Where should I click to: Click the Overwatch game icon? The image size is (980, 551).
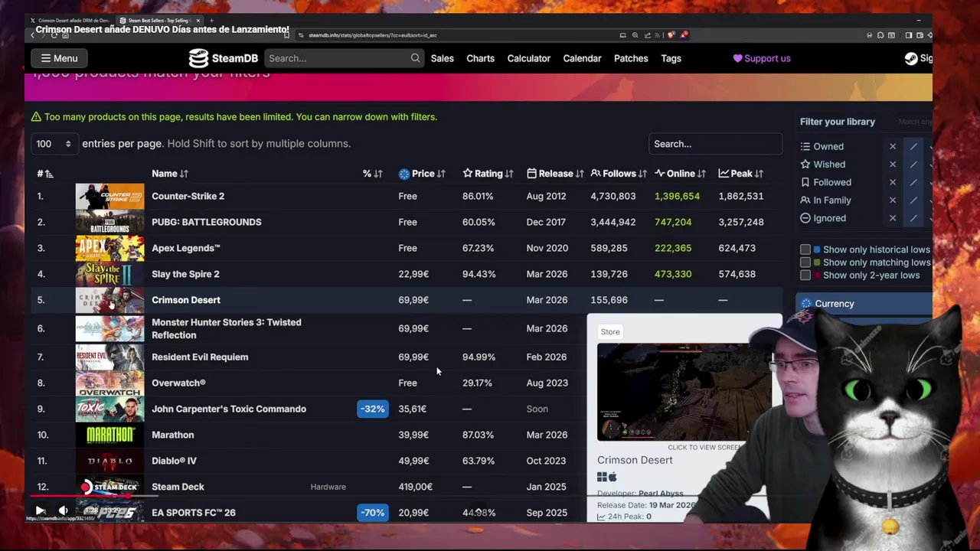[109, 383]
